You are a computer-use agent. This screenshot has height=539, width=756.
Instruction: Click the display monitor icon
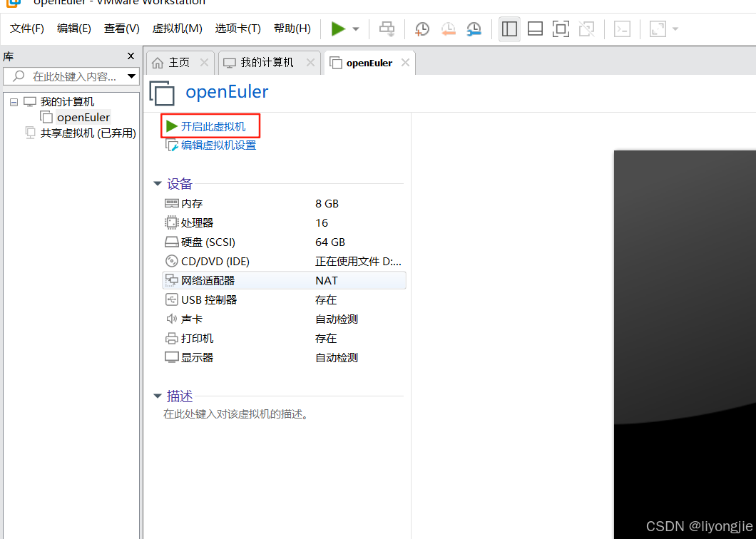click(x=172, y=358)
